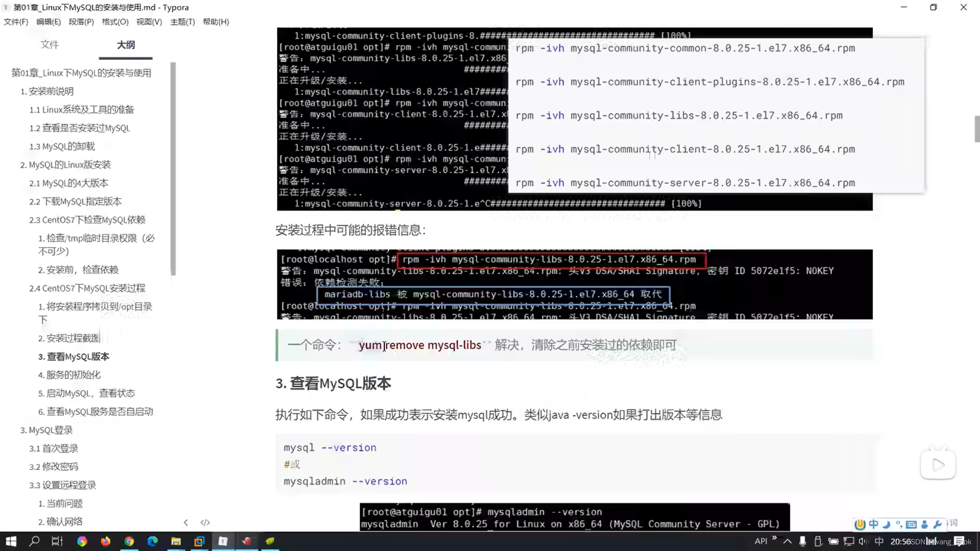
Task: Click the Typora icon in the taskbar
Action: click(223, 541)
